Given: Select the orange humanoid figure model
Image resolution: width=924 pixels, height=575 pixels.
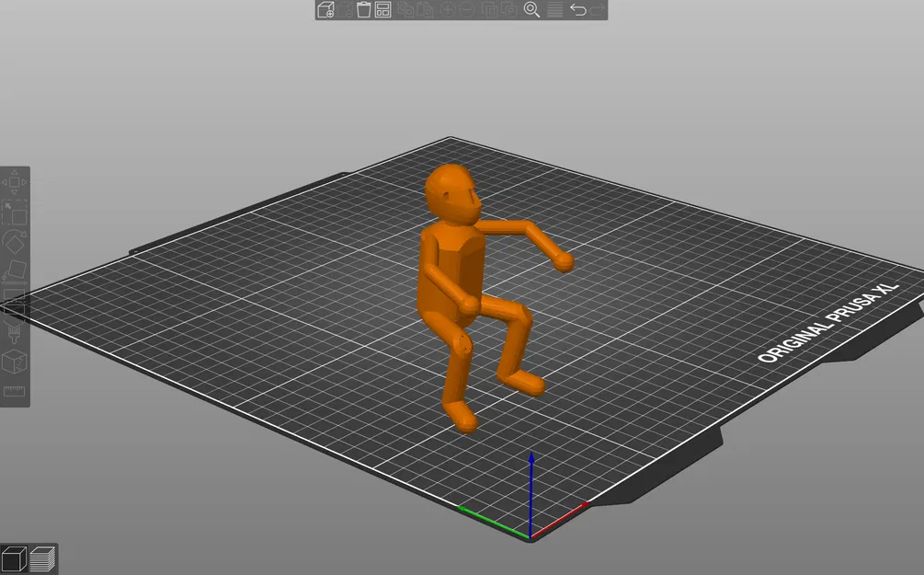Looking at the screenshot, I should point(454,277).
